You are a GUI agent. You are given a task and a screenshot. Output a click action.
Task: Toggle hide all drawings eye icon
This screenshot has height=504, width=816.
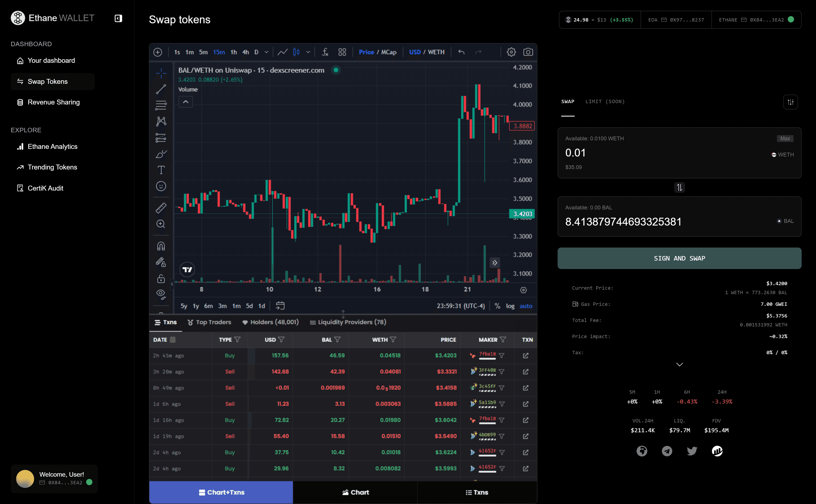pyautogui.click(x=161, y=294)
